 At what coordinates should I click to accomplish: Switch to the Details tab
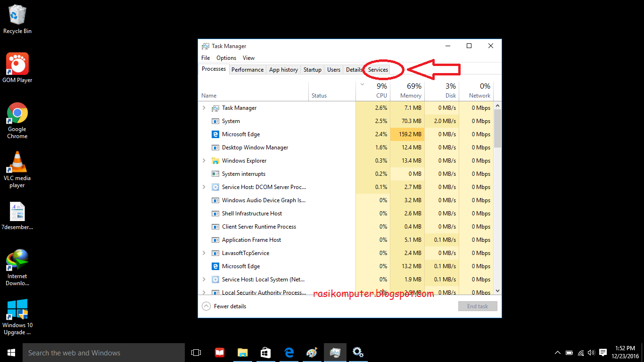(x=354, y=70)
